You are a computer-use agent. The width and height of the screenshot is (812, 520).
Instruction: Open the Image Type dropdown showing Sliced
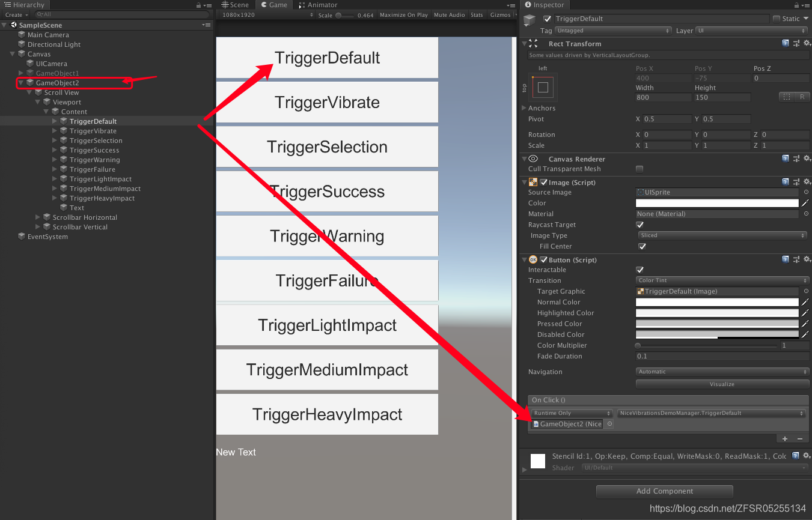click(x=721, y=235)
